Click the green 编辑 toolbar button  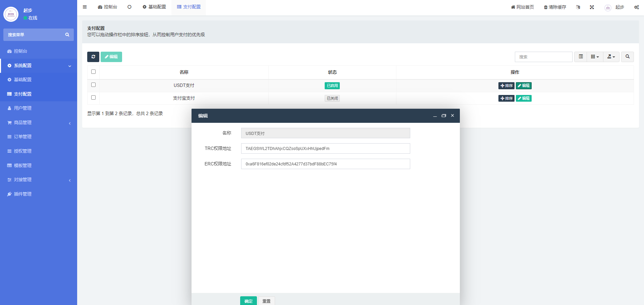(x=111, y=57)
